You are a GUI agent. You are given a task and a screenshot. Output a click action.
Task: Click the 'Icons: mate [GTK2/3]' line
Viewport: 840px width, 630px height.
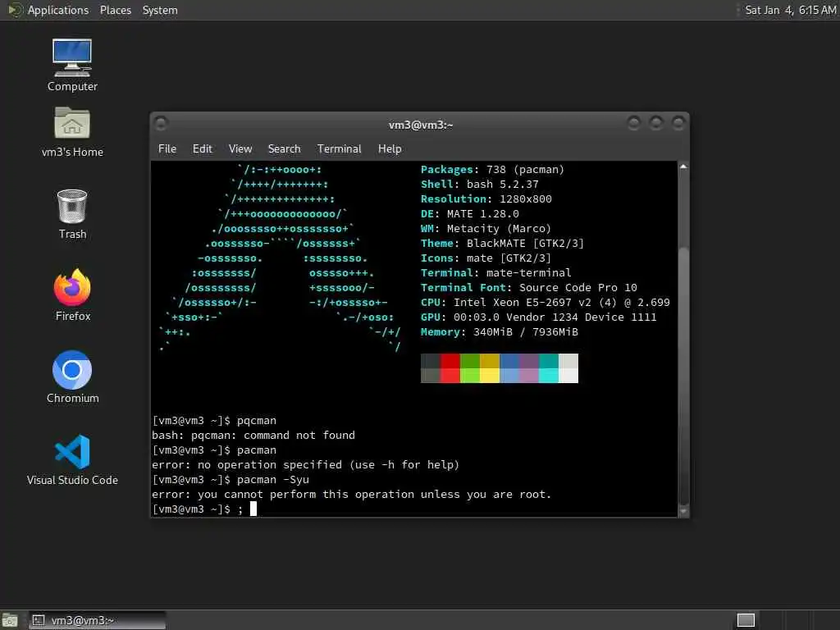(x=486, y=258)
